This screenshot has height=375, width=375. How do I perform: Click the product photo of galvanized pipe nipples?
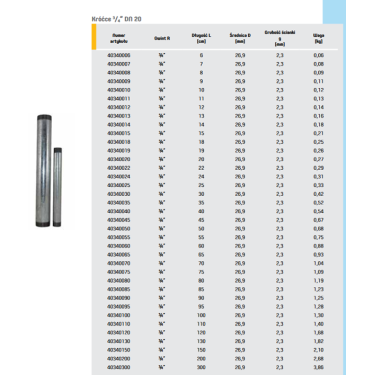pyautogui.click(x=49, y=170)
